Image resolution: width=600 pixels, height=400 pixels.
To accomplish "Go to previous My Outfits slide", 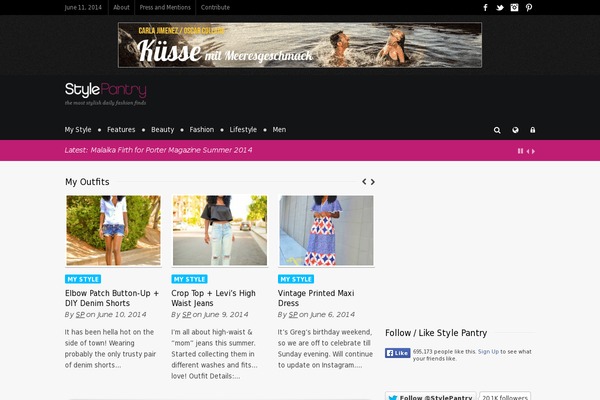I will pos(364,181).
